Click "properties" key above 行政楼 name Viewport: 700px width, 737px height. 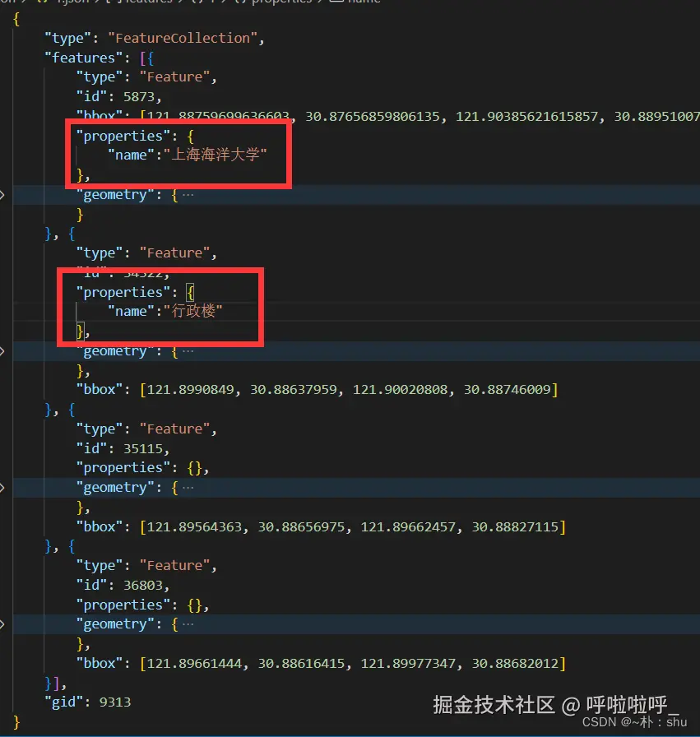tap(123, 293)
